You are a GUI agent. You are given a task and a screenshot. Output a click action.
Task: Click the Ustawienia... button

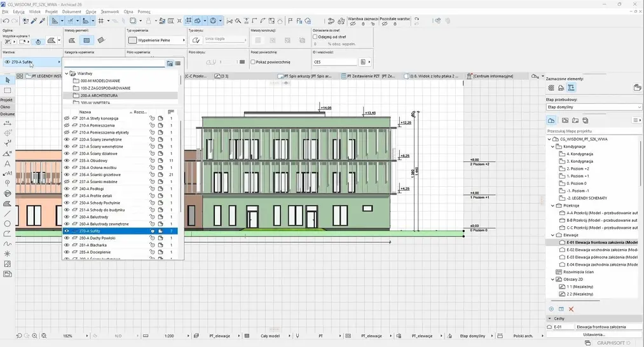(594, 334)
